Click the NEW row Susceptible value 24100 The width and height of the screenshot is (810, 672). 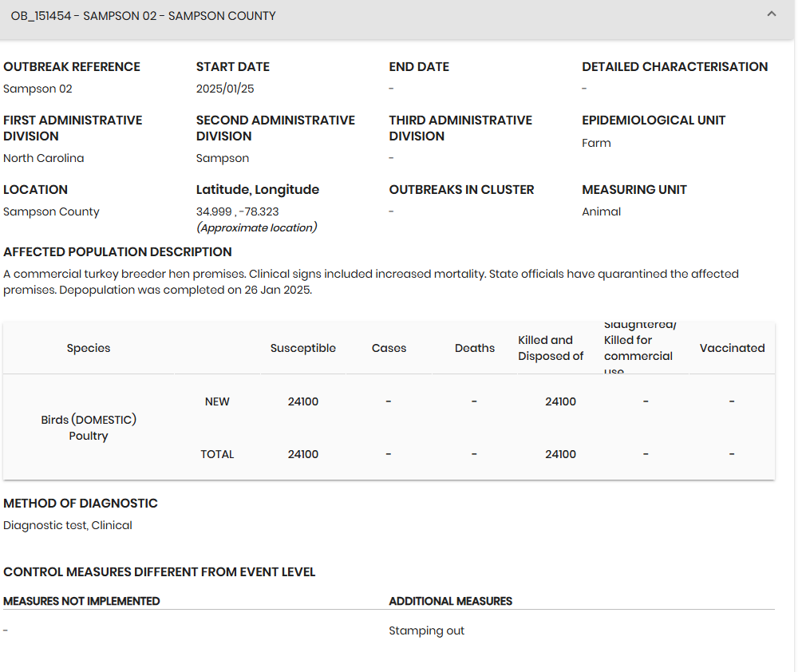(x=303, y=402)
